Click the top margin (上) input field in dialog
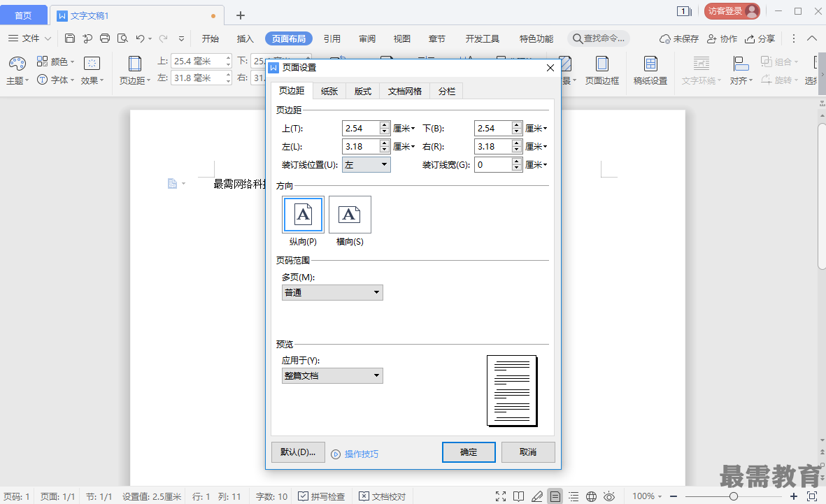The height and width of the screenshot is (504, 826). (x=361, y=128)
